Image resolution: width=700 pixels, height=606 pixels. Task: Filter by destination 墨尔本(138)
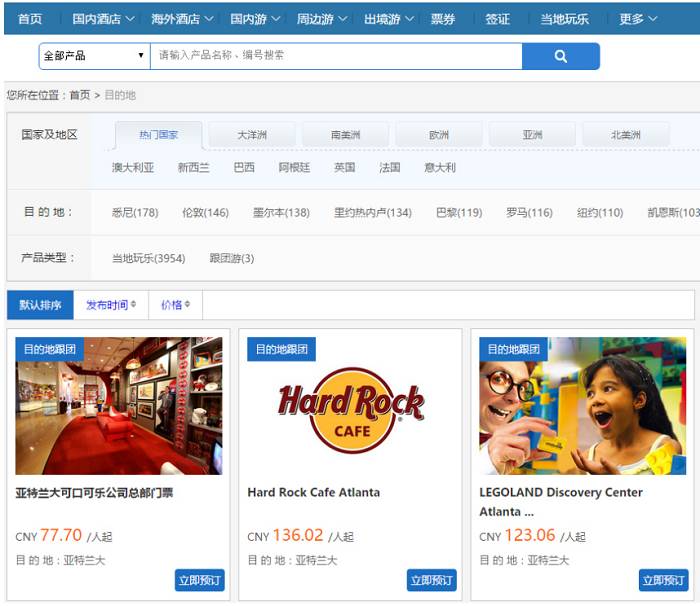[x=281, y=213]
